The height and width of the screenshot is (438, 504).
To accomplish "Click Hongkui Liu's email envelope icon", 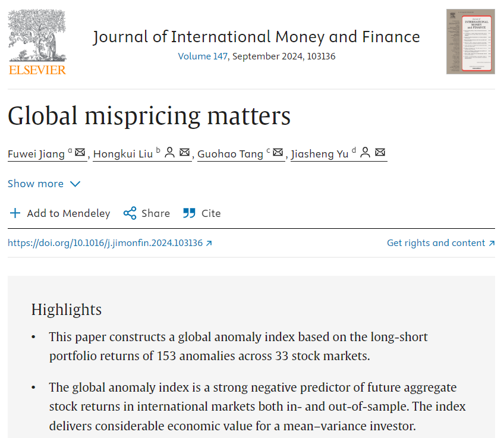I will 184,153.
